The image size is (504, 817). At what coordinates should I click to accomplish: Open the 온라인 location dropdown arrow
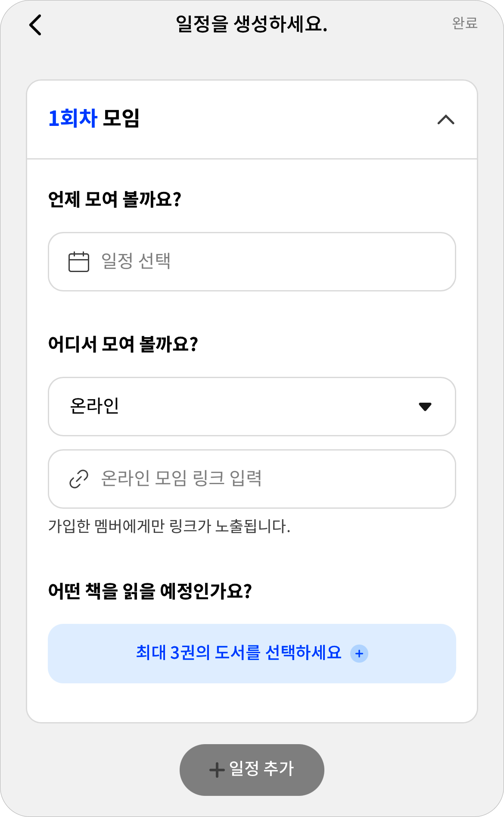(425, 407)
